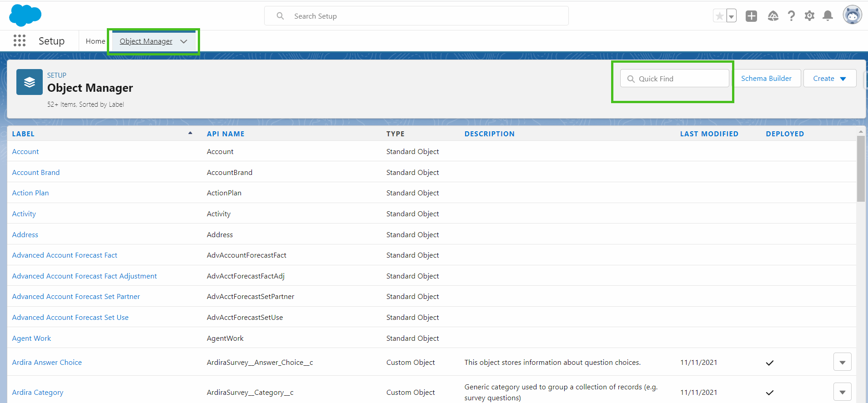Open the Account Brand object link
Viewport: 868px width, 403px height.
pyautogui.click(x=36, y=173)
